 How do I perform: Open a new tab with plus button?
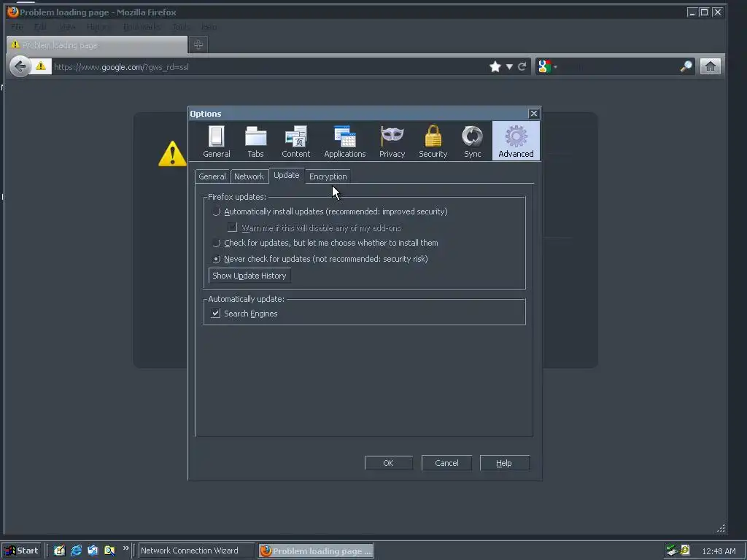[x=198, y=44]
